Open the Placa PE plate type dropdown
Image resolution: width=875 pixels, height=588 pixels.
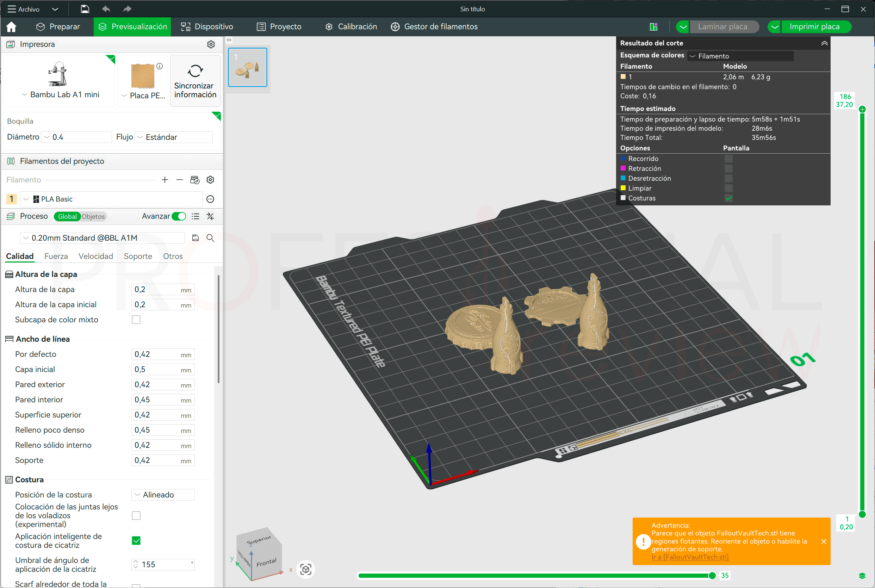(x=143, y=95)
